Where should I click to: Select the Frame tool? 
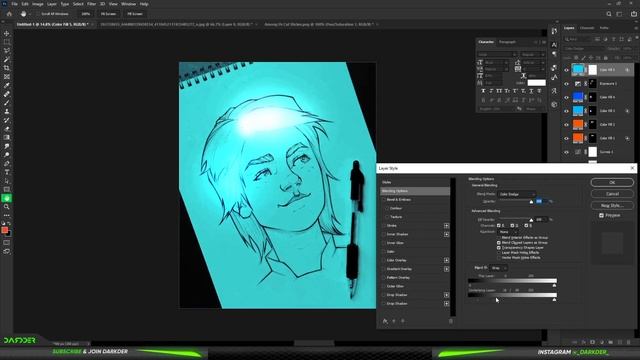point(7,77)
